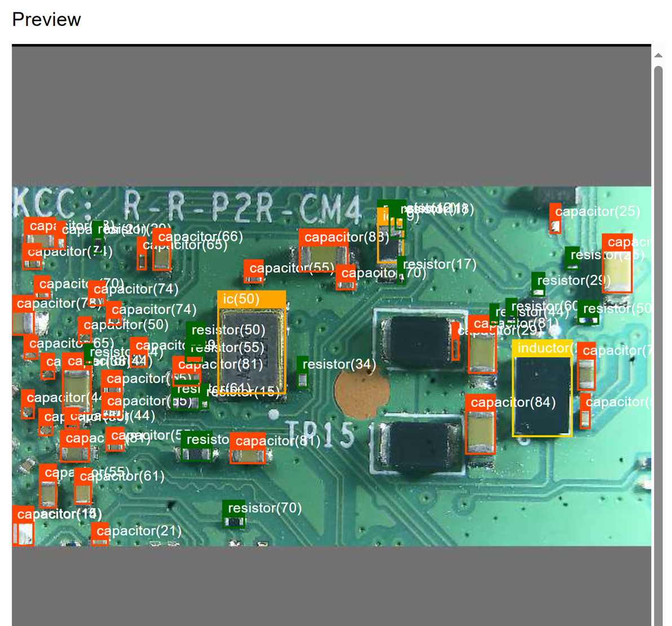Click the resistor(17) label
This screenshot has height=626, width=672.
click(x=439, y=264)
